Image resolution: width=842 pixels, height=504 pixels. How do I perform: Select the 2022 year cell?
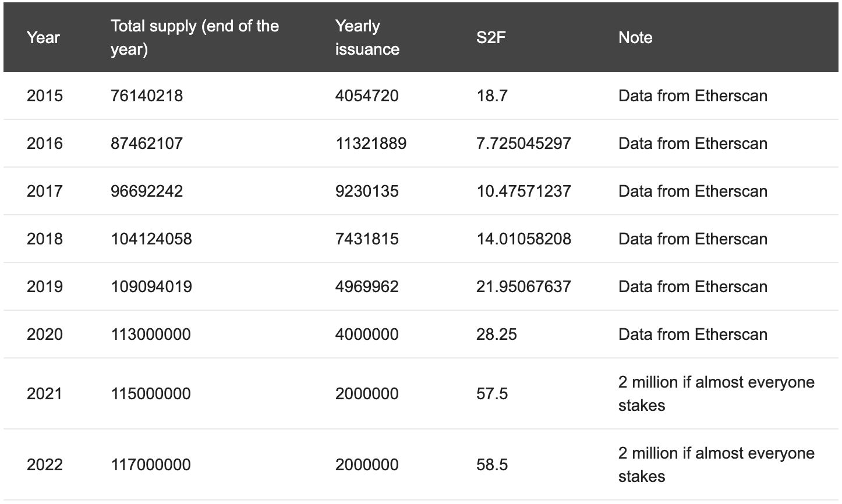[45, 465]
